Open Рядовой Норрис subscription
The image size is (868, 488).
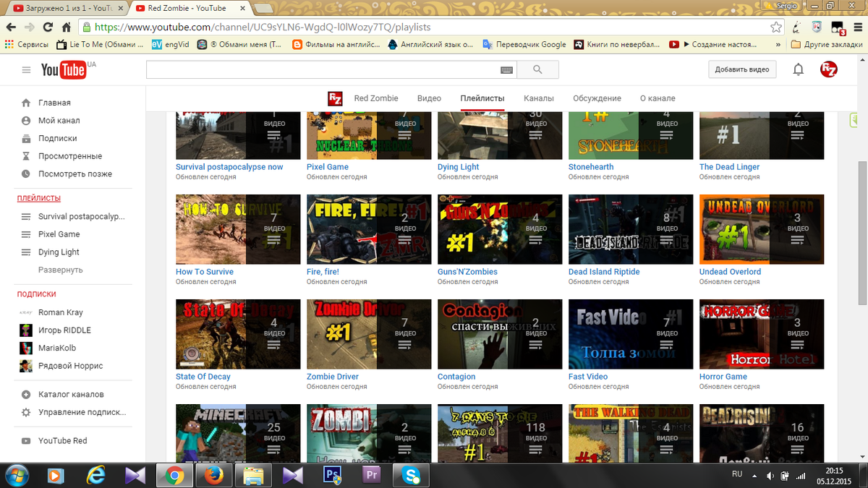[x=71, y=366]
